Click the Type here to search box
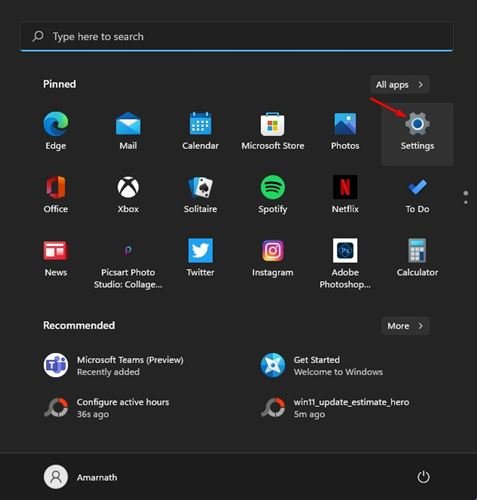The height and width of the screenshot is (500, 477). 237,36
